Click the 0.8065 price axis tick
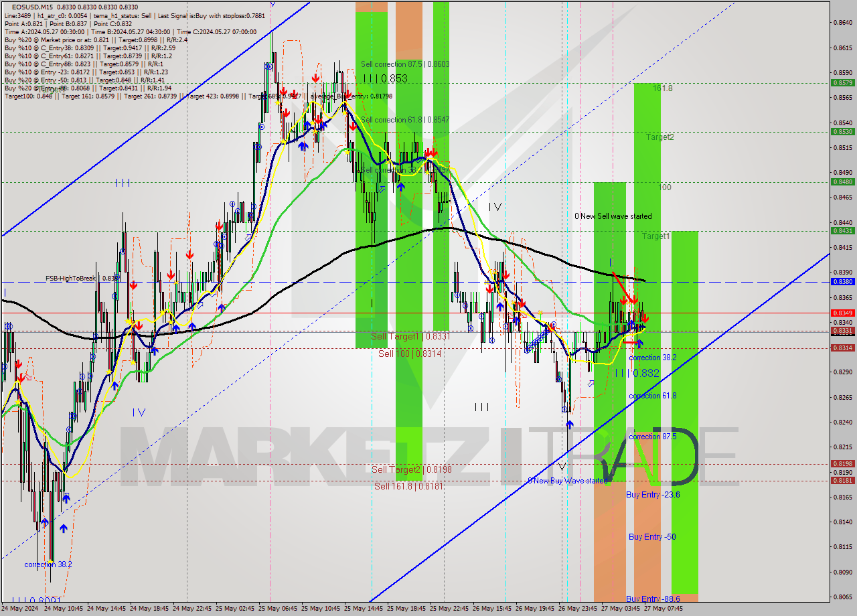Viewport: 857px width, 616px height. tap(842, 597)
